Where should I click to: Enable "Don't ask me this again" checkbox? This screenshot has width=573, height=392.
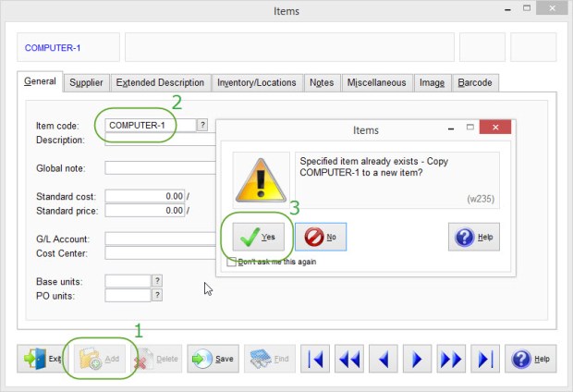click(231, 263)
